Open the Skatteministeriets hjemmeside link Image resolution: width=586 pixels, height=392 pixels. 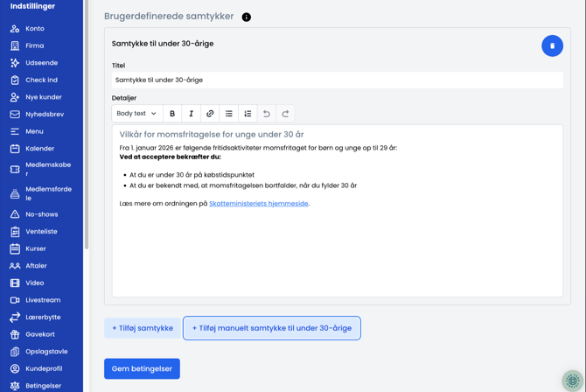click(258, 204)
